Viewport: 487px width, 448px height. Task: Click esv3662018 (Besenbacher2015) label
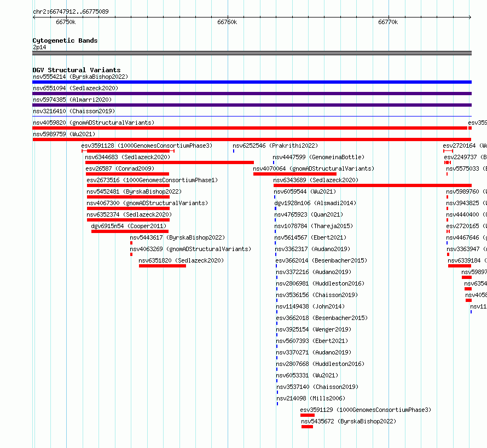(322, 318)
